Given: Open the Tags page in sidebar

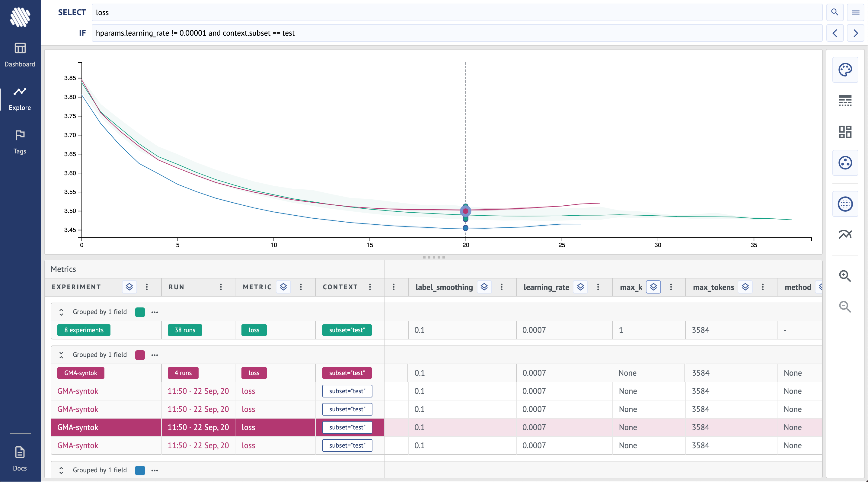Looking at the screenshot, I should [x=20, y=142].
